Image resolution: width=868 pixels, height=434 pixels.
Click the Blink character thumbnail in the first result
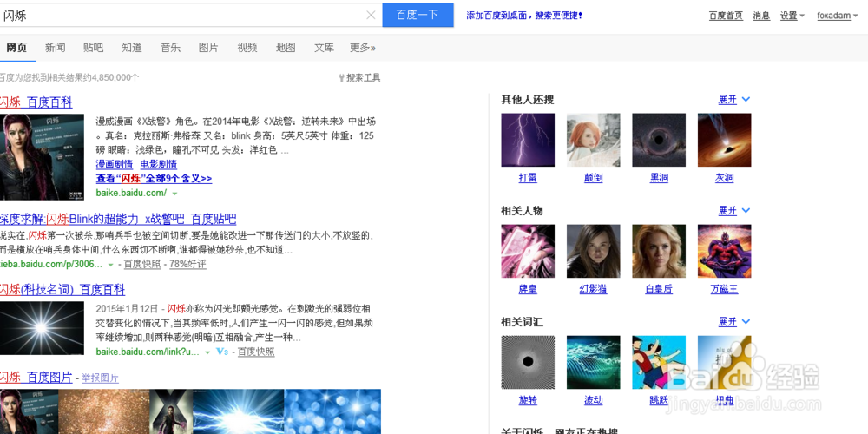coord(42,156)
